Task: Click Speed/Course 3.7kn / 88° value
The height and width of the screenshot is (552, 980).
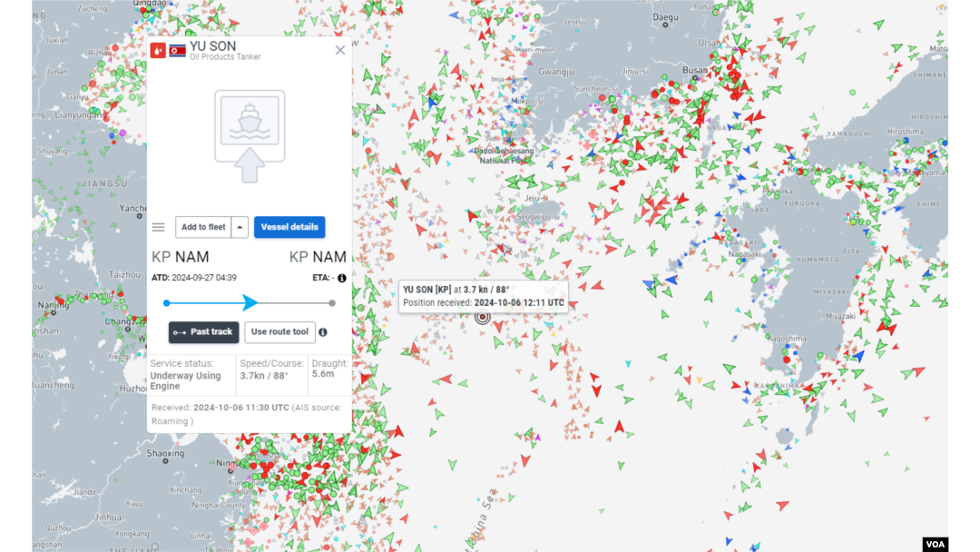Action: [264, 376]
